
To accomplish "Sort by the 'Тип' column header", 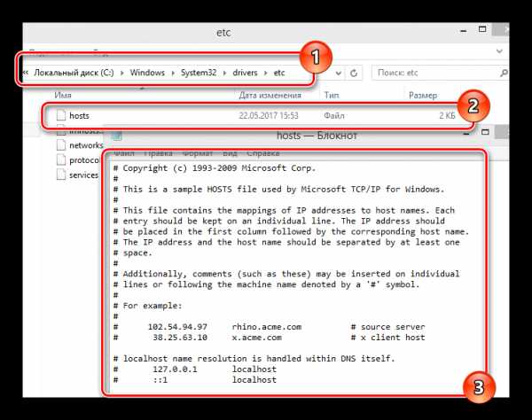I will tap(332, 96).
